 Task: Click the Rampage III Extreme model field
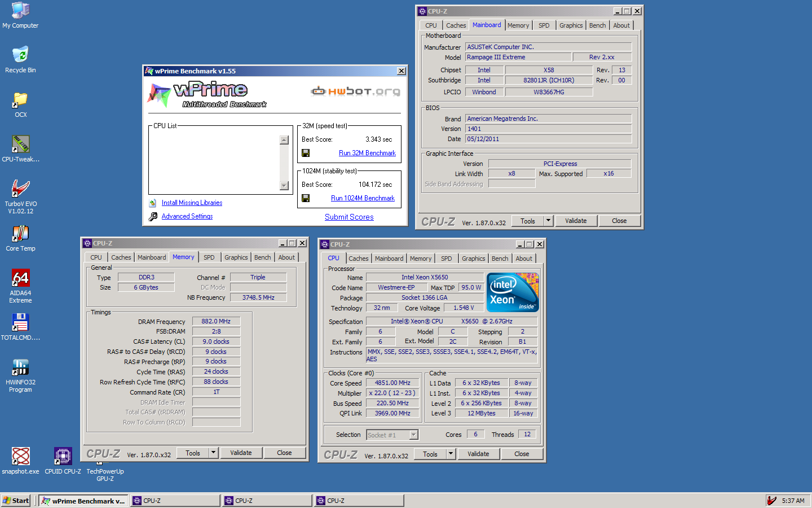pos(518,57)
